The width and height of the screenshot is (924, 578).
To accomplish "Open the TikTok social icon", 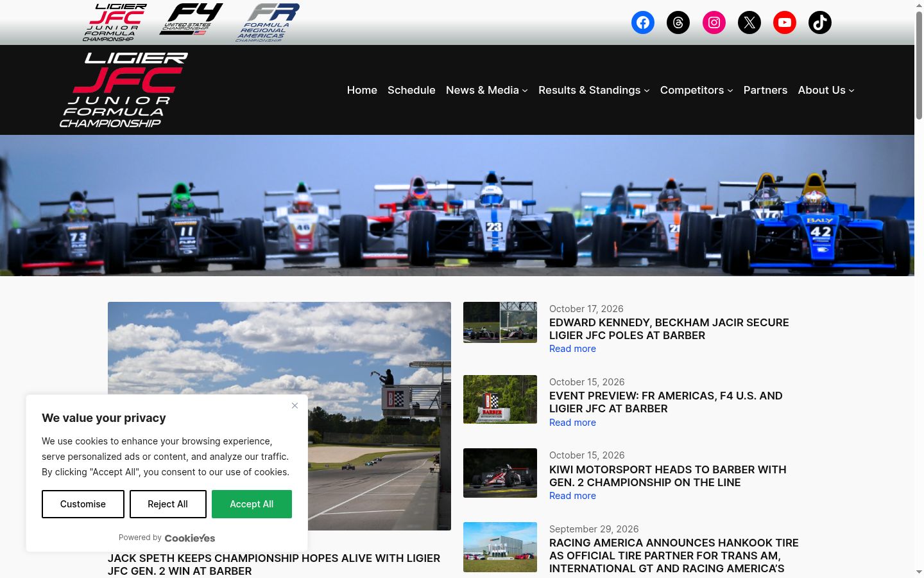I will click(820, 22).
